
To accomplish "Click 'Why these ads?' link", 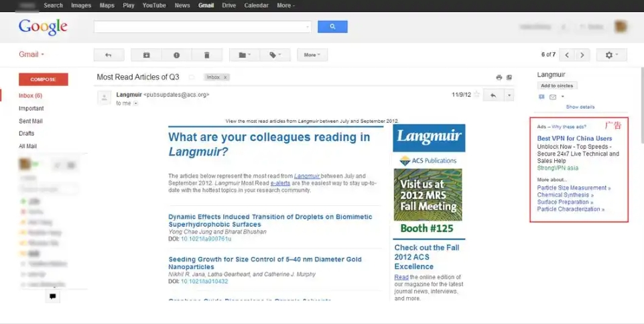I will coord(569,127).
